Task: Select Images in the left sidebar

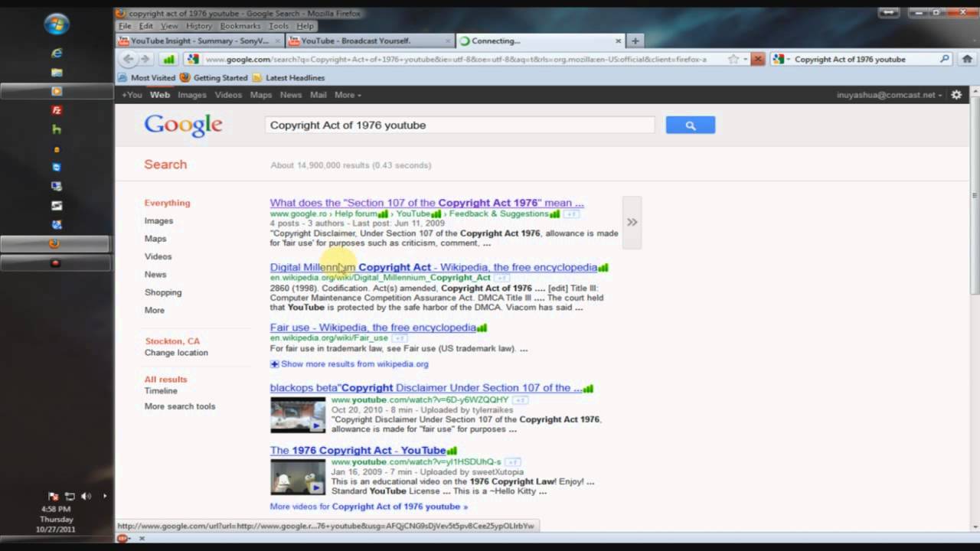Action: 158,220
